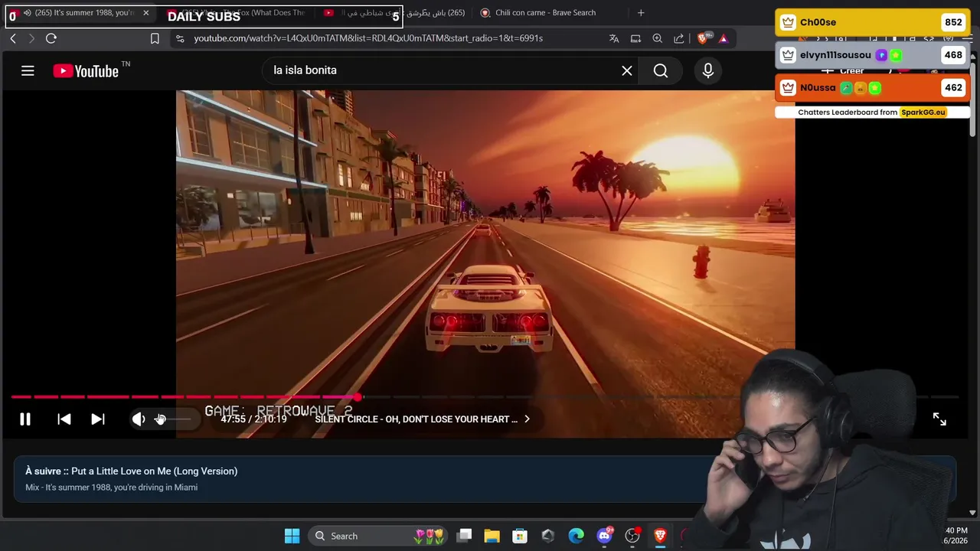This screenshot has width=980, height=551.
Task: Open the Put a Little Love on Me up-next title
Action: pos(154,471)
